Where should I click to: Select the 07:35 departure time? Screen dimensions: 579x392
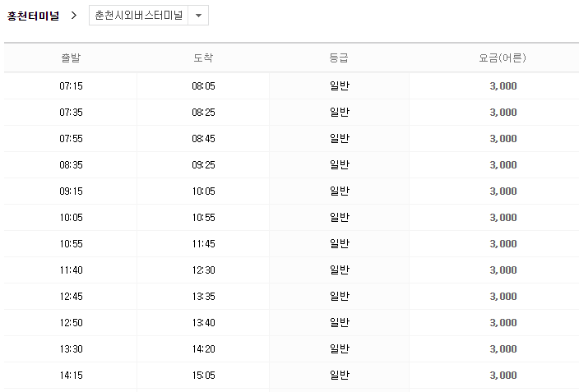tap(71, 113)
